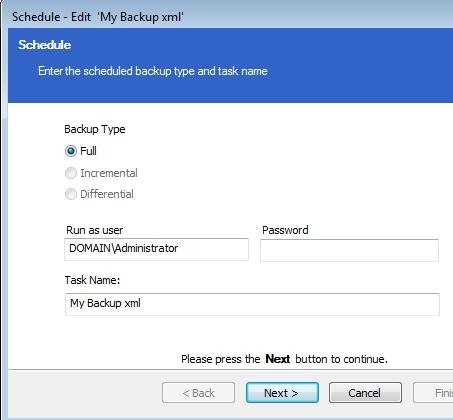Click the 'Password' field label

pyautogui.click(x=285, y=230)
